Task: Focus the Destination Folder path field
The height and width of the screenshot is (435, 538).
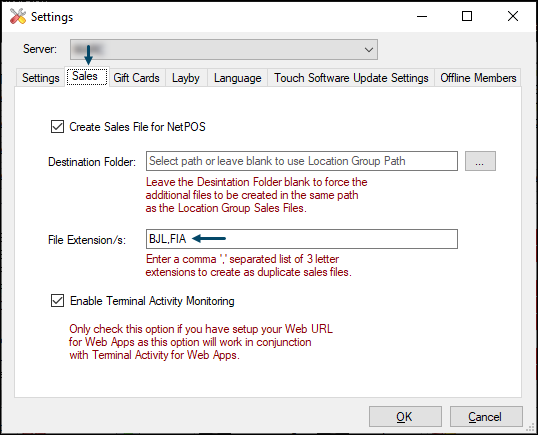Action: pyautogui.click(x=302, y=161)
